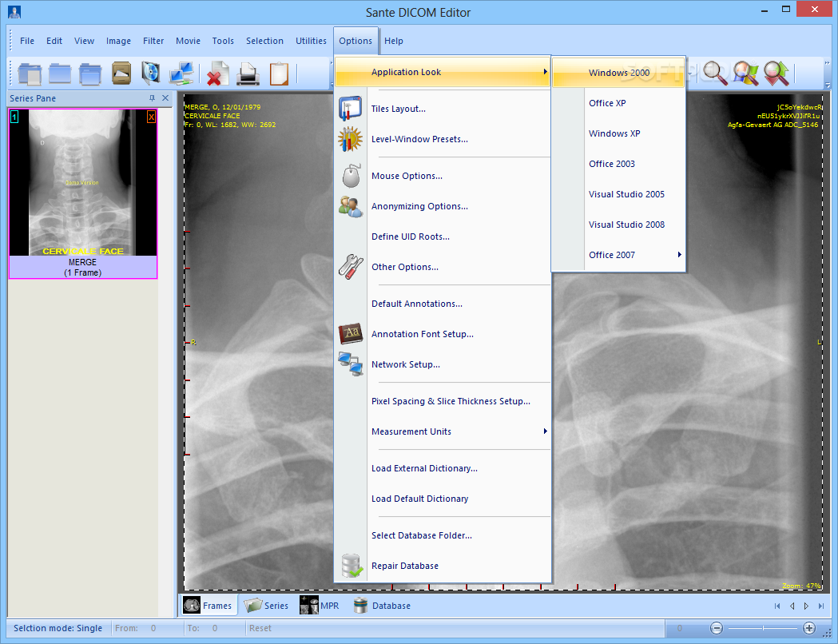The height and width of the screenshot is (644, 838).
Task: Open the Selection menu
Action: (264, 41)
